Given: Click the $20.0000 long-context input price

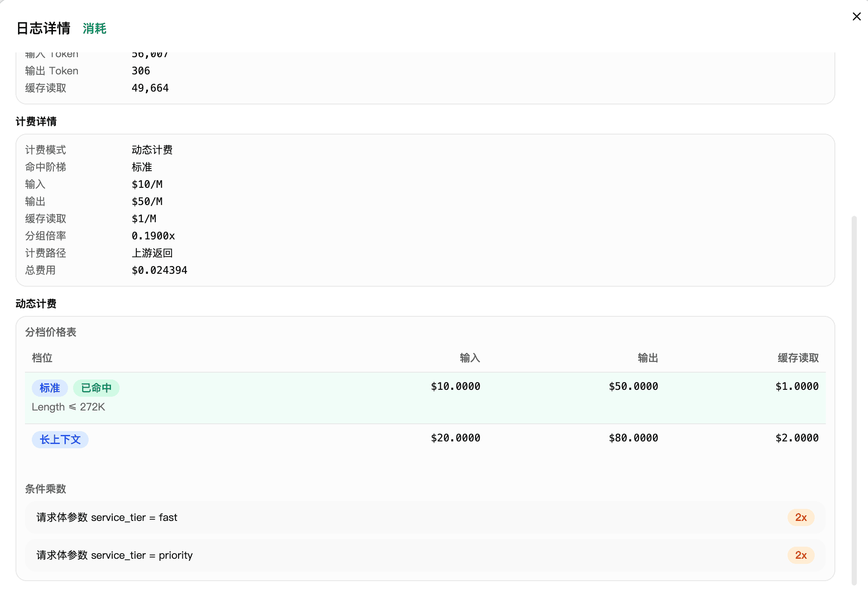Looking at the screenshot, I should (456, 438).
